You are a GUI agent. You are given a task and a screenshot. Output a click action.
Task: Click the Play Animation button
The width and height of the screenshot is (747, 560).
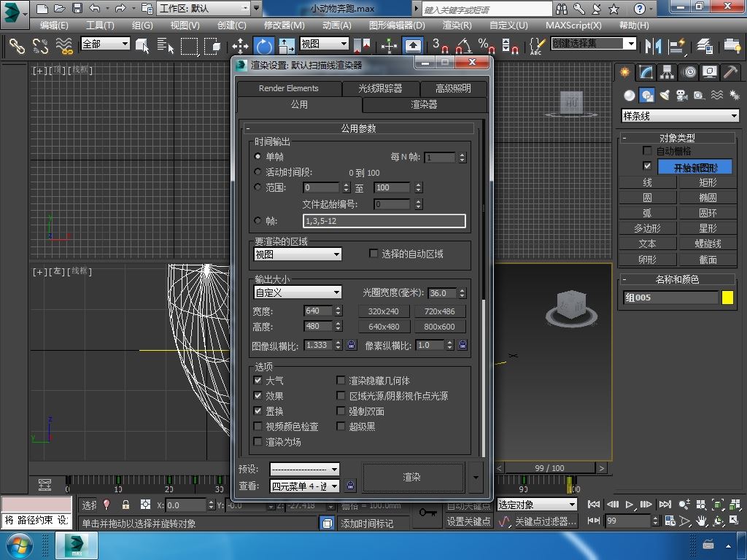click(630, 505)
